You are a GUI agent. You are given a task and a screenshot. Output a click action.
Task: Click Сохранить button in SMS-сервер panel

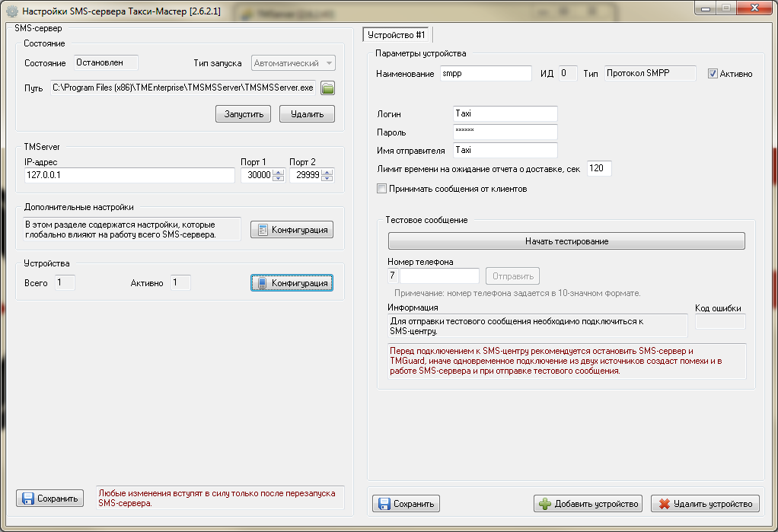pos(49,499)
